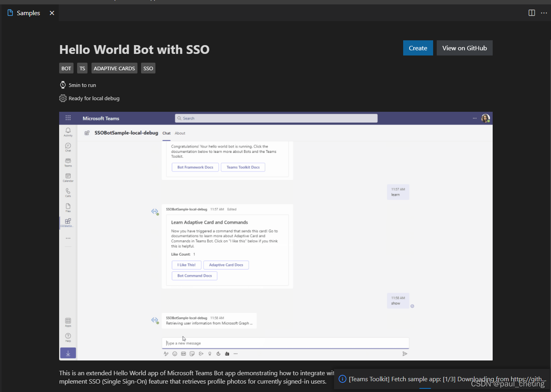Viewport: 551px width, 392px height.
Task: Click the I Like This! button
Action: coord(187,265)
